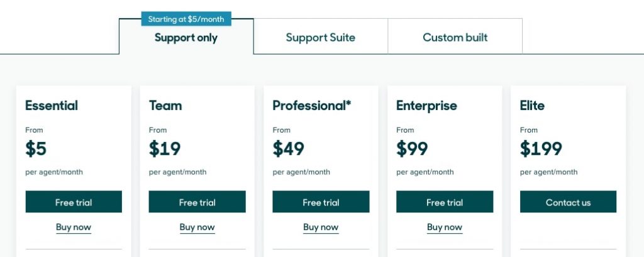644x257 pixels.
Task: Click the $199 Elite price
Action: pyautogui.click(x=541, y=149)
